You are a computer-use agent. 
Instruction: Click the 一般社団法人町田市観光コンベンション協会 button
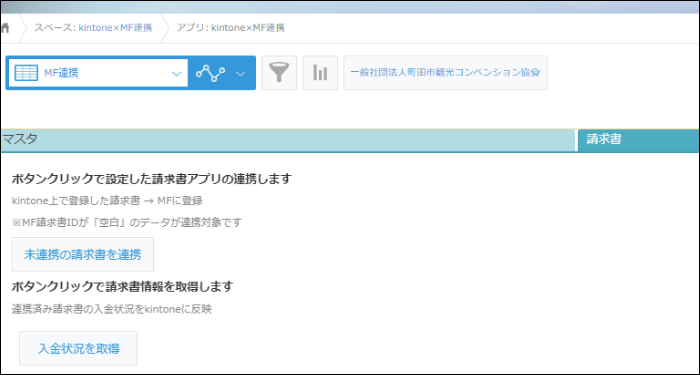pos(446,73)
